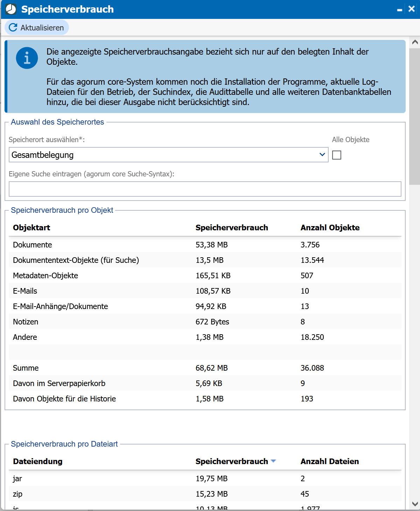Image resolution: width=420 pixels, height=511 pixels.
Task: Click the 672 Bytes value
Action: pos(212,322)
